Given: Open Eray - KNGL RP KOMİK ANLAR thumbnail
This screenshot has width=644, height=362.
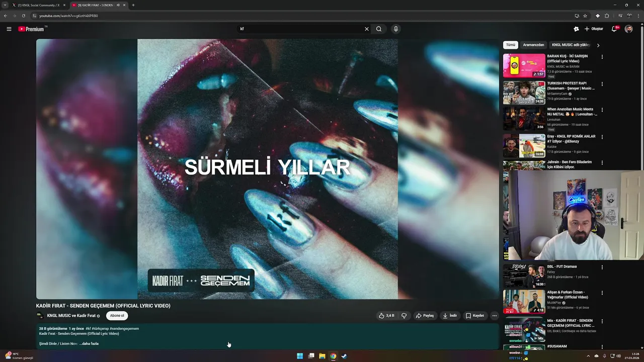Looking at the screenshot, I should pos(524,146).
